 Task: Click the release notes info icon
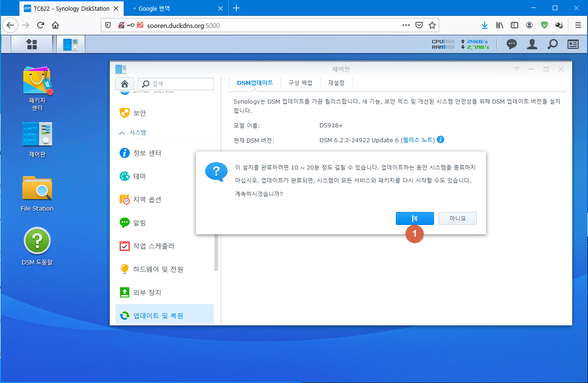coord(441,139)
